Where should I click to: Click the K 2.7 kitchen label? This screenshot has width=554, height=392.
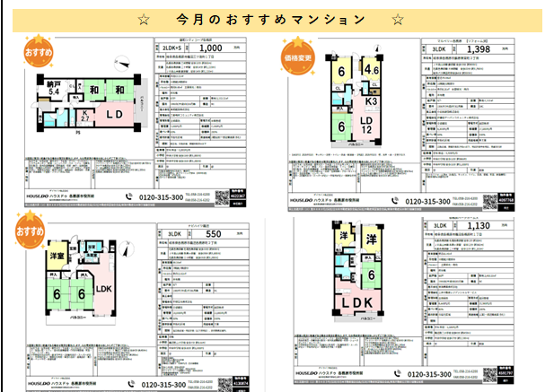pyautogui.click(x=85, y=116)
